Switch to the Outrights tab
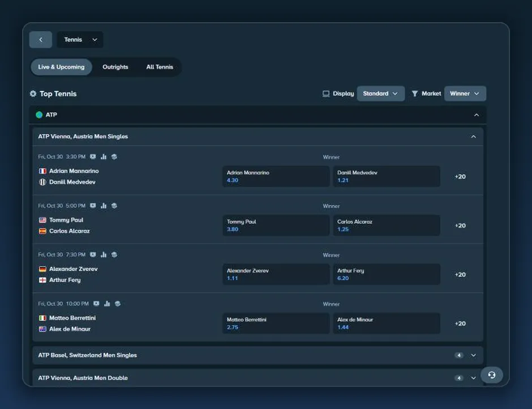This screenshot has width=532, height=409. [x=115, y=67]
